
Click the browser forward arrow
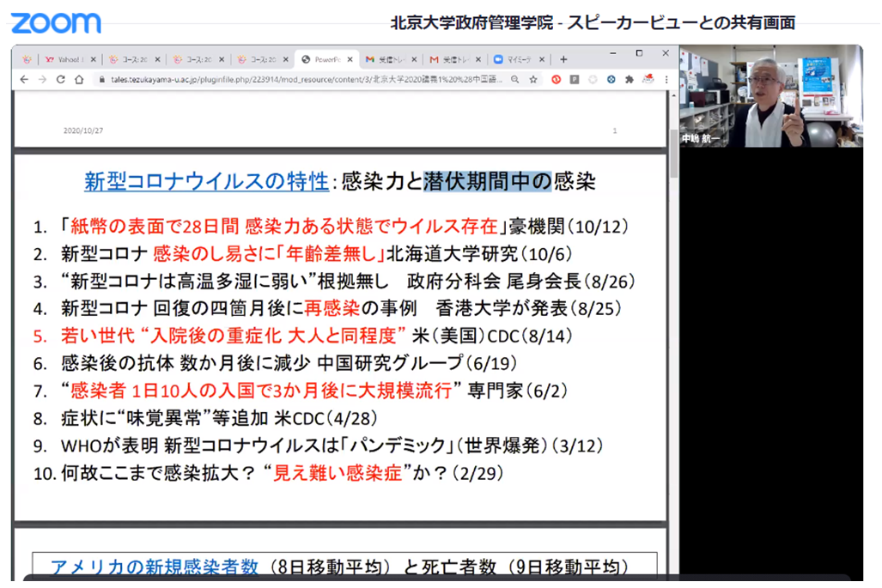(42, 79)
